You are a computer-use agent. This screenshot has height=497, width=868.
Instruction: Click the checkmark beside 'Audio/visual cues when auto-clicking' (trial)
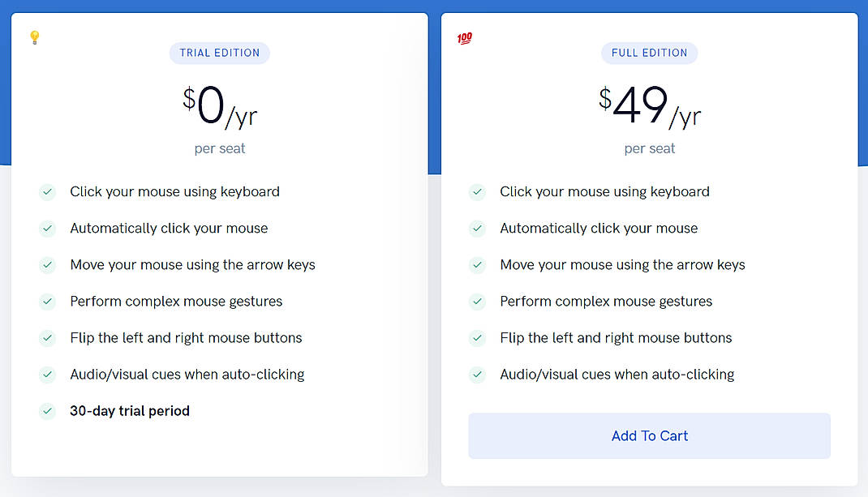pyautogui.click(x=47, y=375)
